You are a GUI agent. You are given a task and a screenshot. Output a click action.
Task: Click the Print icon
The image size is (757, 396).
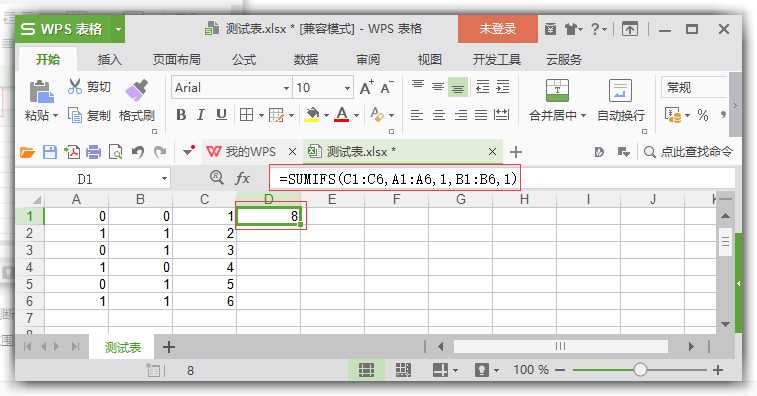click(94, 153)
